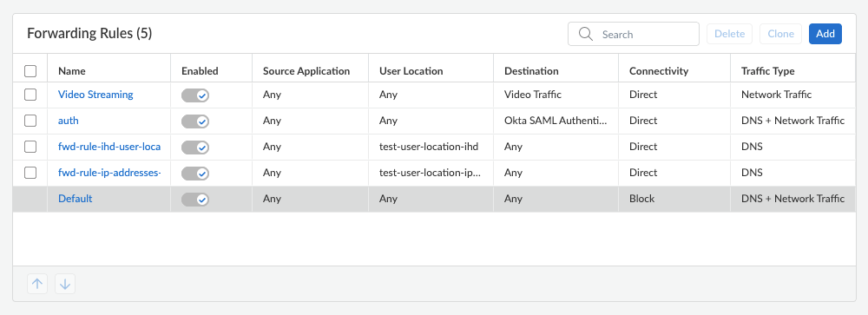Click the Clone button

coord(780,34)
